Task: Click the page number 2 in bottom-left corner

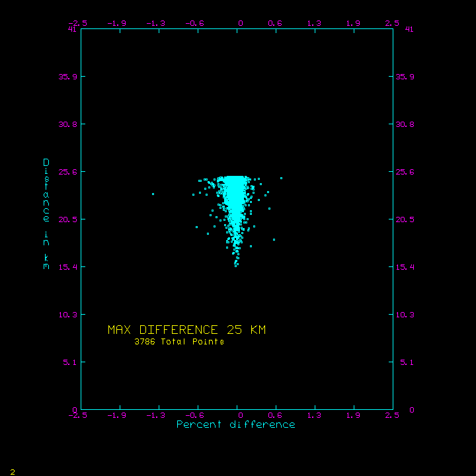Action: click(x=12, y=471)
